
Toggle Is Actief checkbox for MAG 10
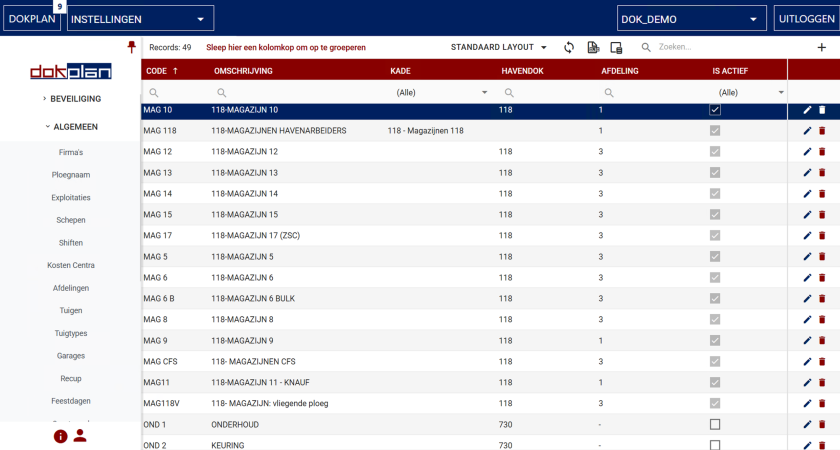714,110
